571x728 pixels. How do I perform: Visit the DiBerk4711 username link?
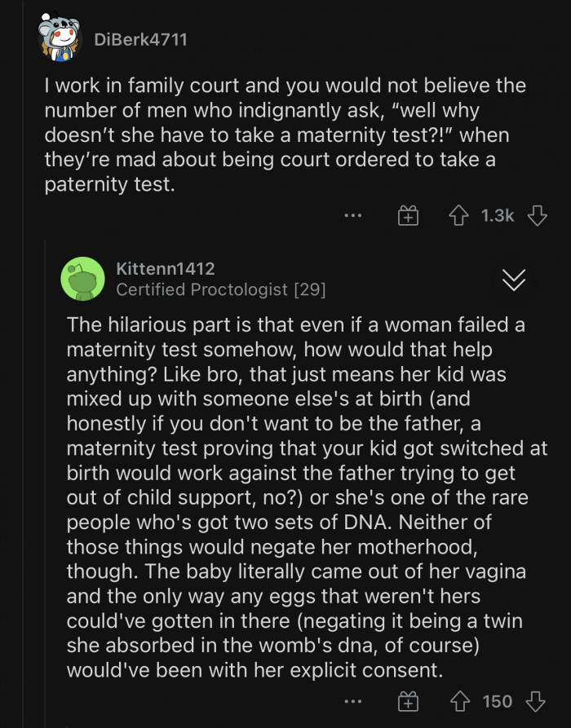(139, 38)
